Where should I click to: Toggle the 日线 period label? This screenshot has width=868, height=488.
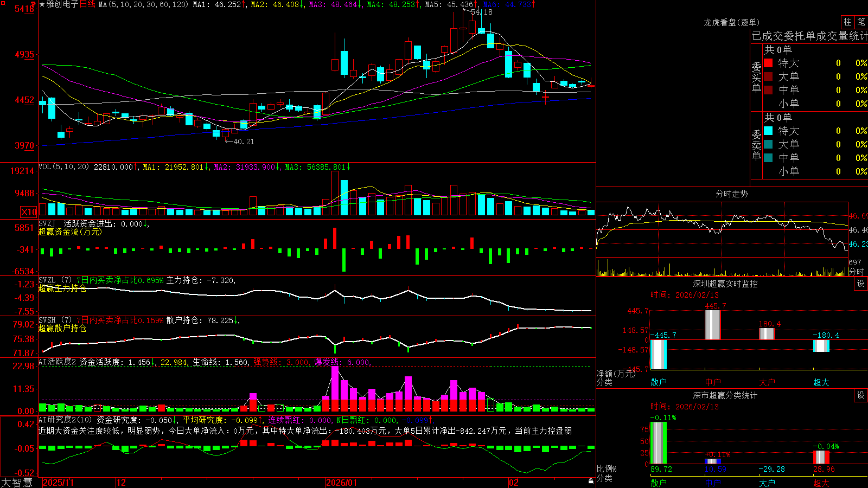click(87, 4)
